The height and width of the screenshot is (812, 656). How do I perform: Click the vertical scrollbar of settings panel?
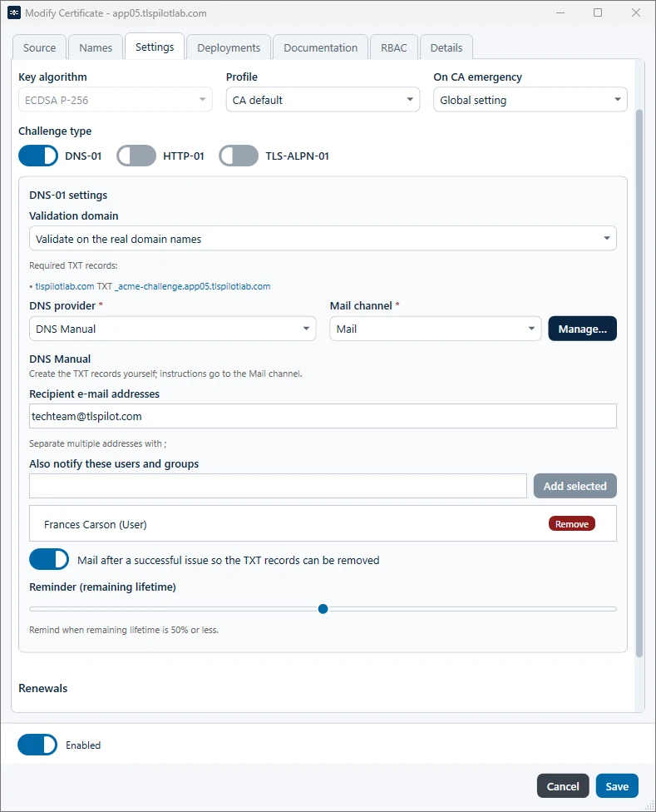point(639,384)
